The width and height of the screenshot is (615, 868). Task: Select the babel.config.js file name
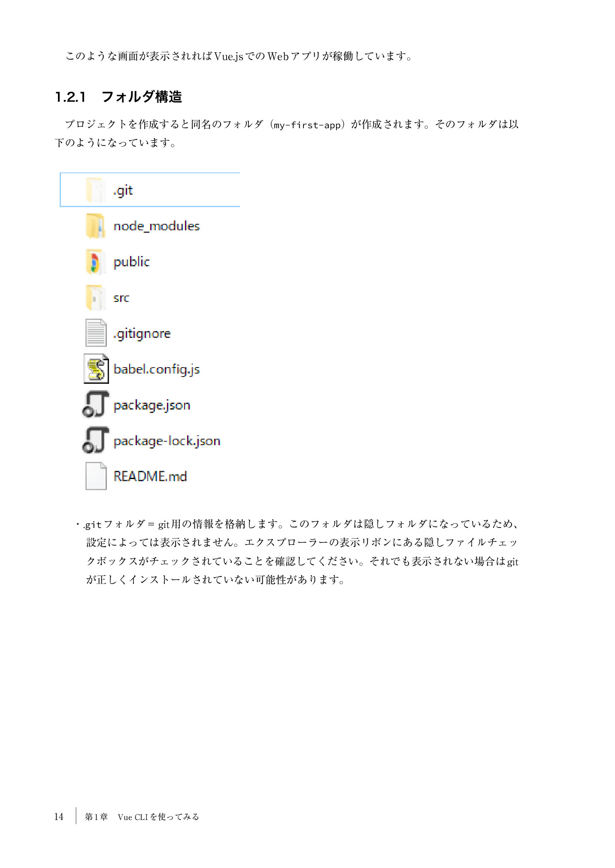pos(157,370)
